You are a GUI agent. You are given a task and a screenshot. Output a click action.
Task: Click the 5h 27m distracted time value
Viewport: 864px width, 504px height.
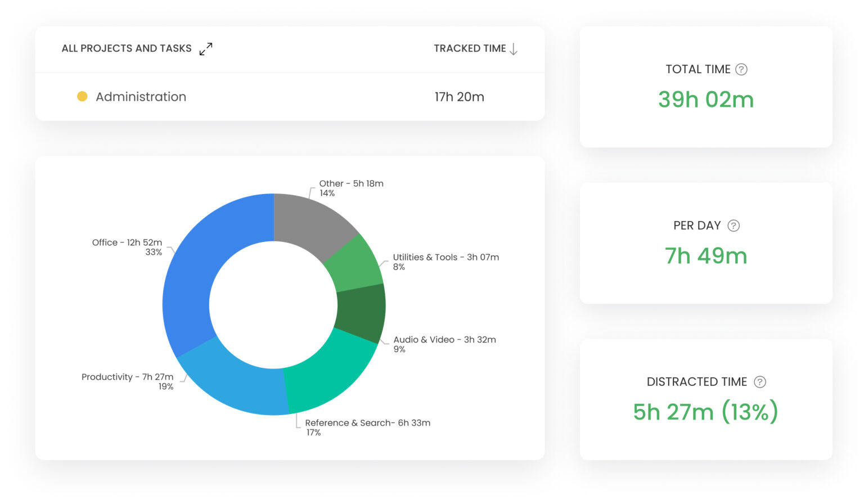[705, 411]
